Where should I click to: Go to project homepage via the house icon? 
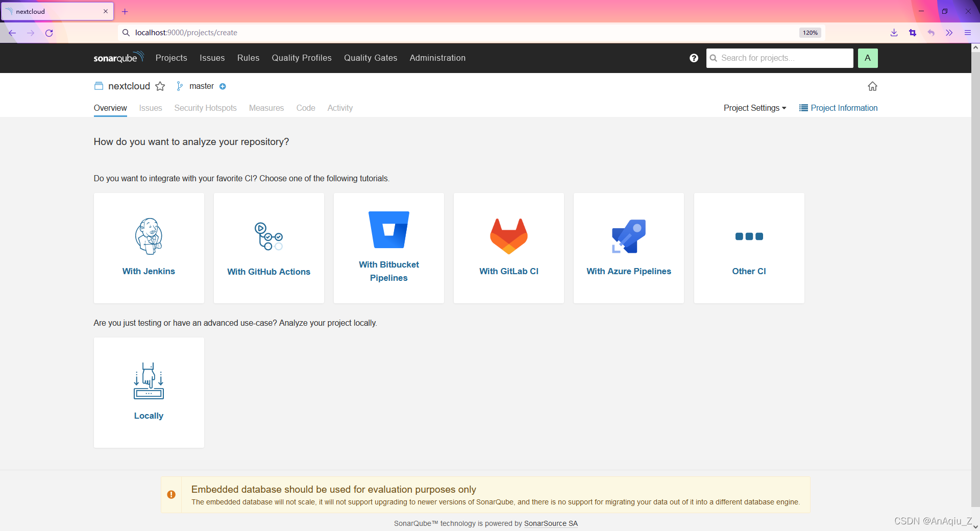(x=872, y=86)
